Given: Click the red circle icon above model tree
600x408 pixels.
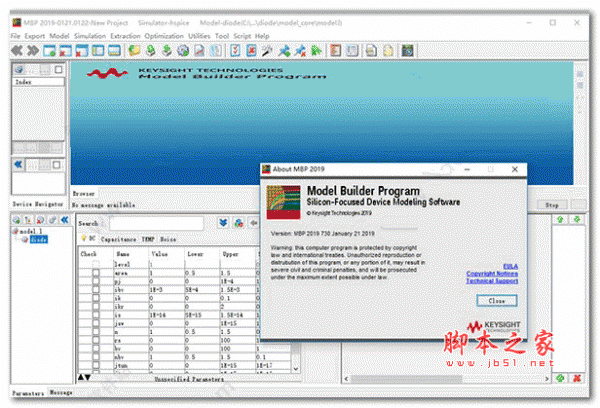Looking at the screenshot, I should pyautogui.click(x=40, y=220).
